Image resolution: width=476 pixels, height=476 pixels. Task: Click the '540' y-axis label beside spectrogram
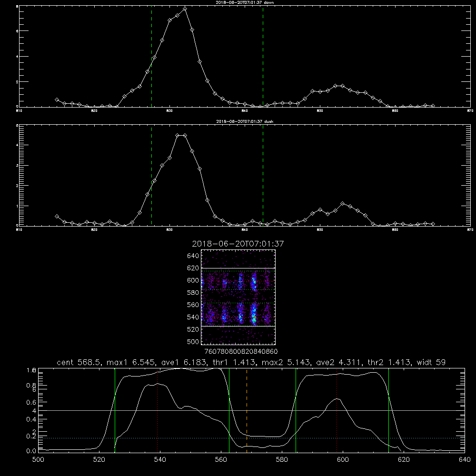(193, 317)
